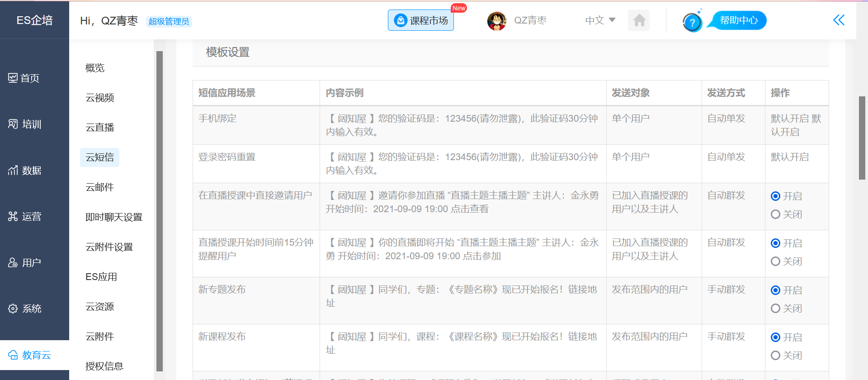Select 关闭 for 新课程发布
This screenshot has height=380, width=868.
775,355
